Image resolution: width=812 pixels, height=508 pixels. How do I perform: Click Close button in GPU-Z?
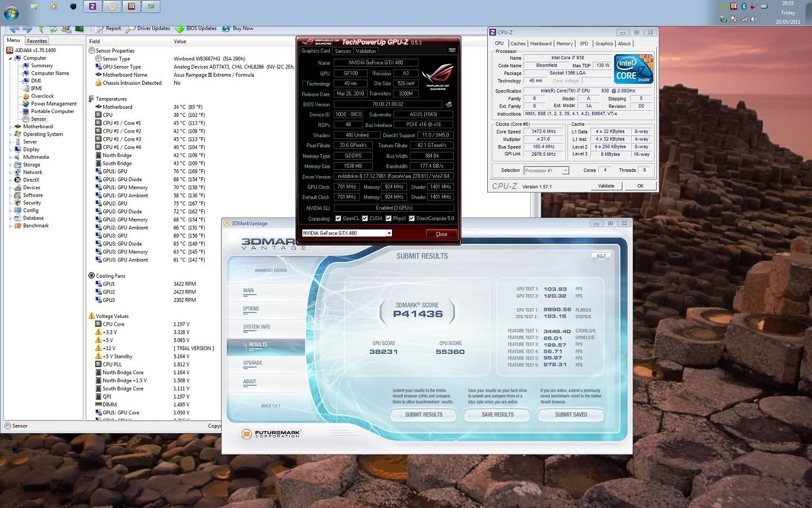[x=442, y=234]
